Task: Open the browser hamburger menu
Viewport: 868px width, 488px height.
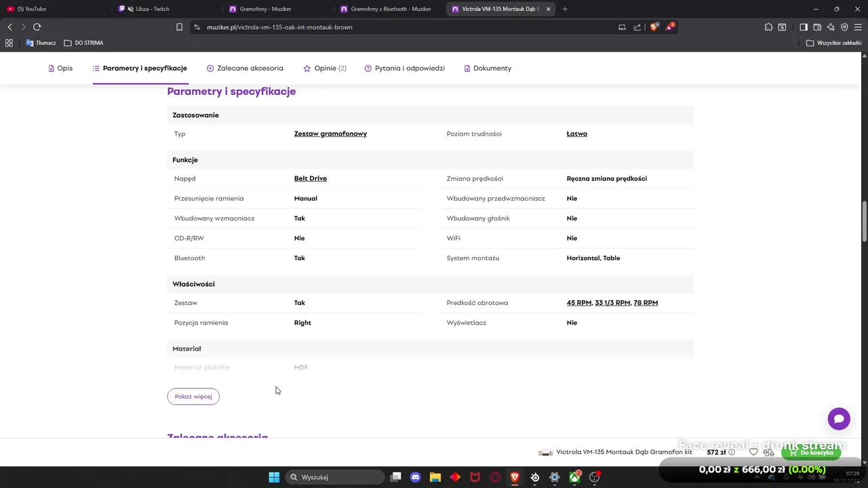Action: (x=858, y=27)
